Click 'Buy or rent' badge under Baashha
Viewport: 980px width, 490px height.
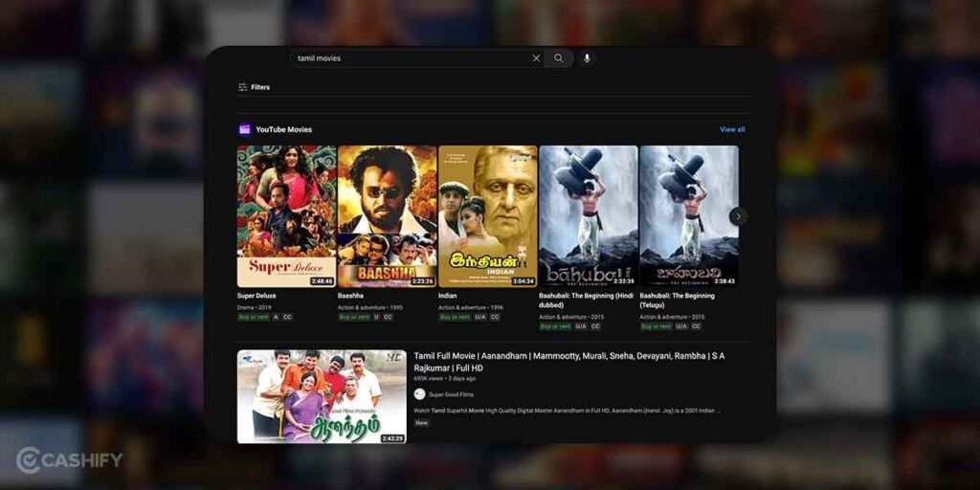354,317
